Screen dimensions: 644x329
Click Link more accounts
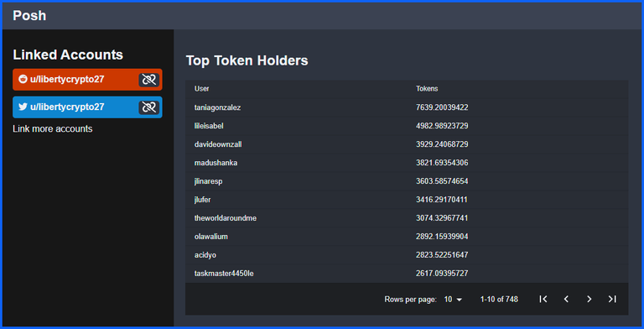coord(53,128)
